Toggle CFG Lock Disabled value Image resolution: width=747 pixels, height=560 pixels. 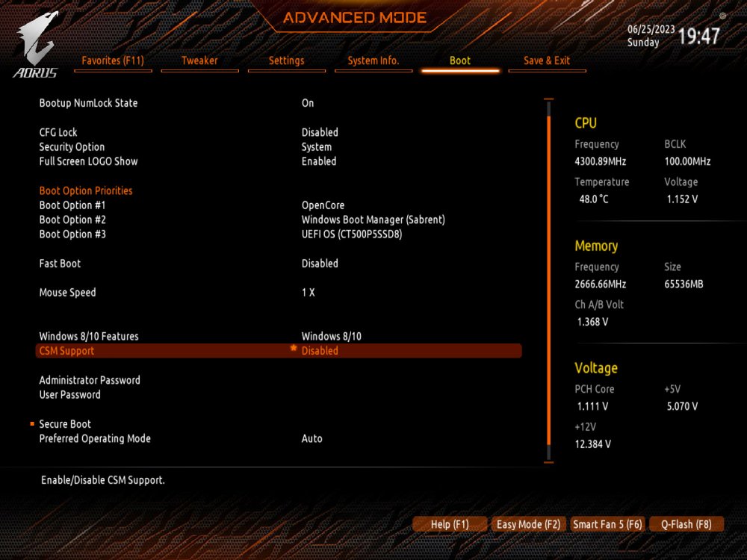(x=320, y=132)
